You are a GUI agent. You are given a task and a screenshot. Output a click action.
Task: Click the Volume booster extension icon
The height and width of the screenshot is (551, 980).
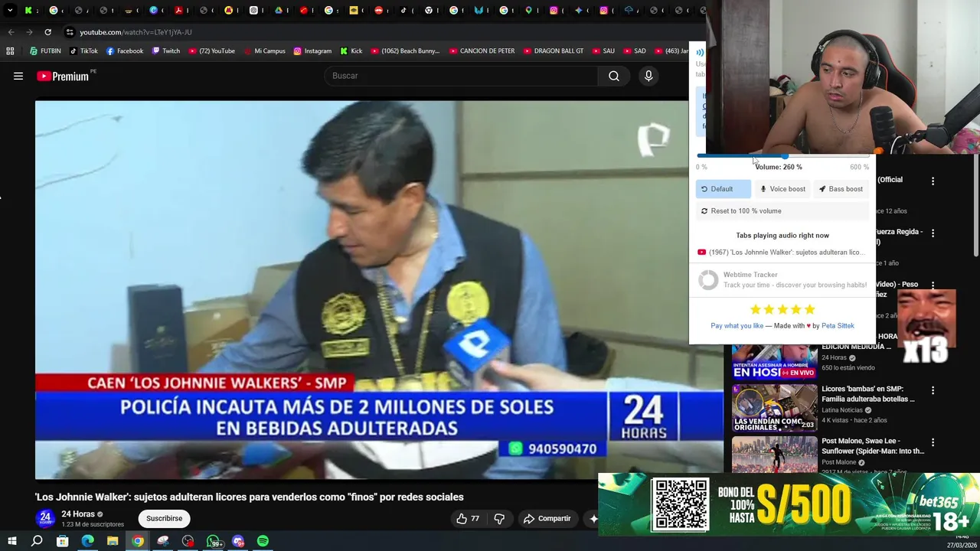pos(700,52)
